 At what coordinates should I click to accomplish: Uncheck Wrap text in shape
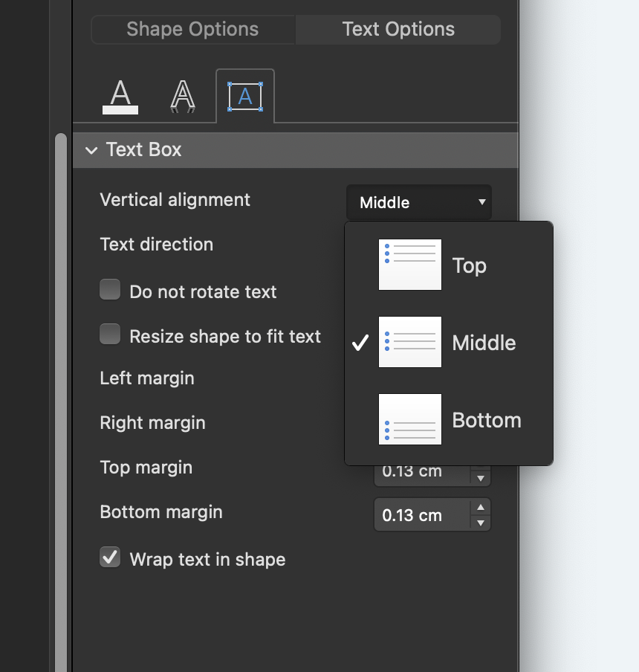(x=110, y=558)
